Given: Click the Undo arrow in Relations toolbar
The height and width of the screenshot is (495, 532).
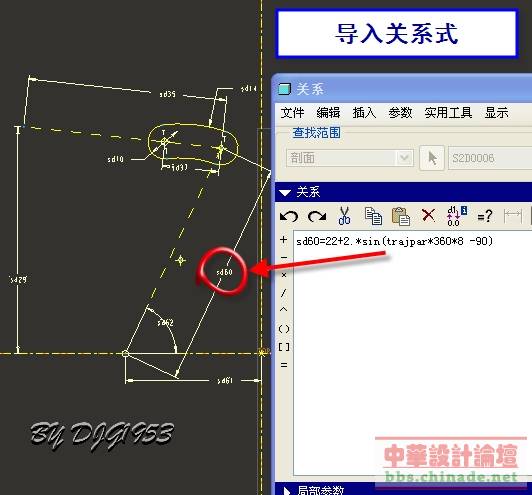Looking at the screenshot, I should (x=289, y=216).
